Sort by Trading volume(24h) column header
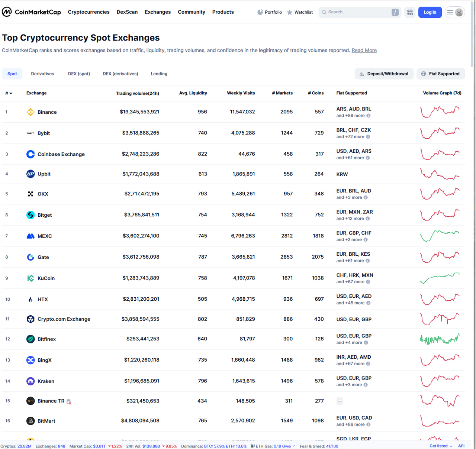The image size is (476, 449). pos(138,93)
